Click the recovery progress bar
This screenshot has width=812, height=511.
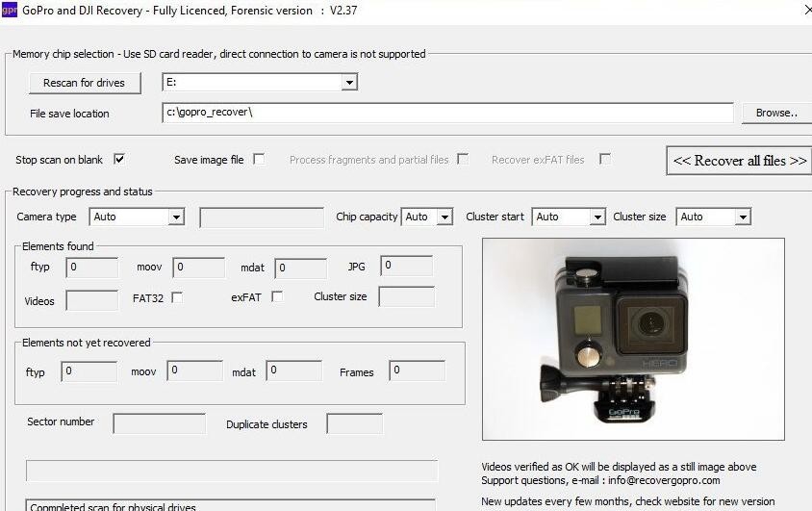pos(232,471)
